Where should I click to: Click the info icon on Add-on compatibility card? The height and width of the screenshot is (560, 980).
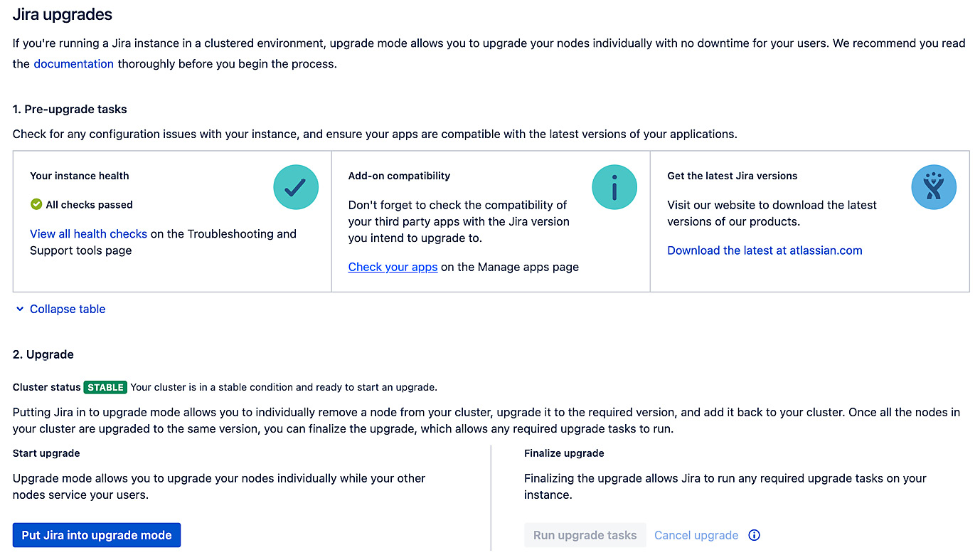[x=614, y=187]
